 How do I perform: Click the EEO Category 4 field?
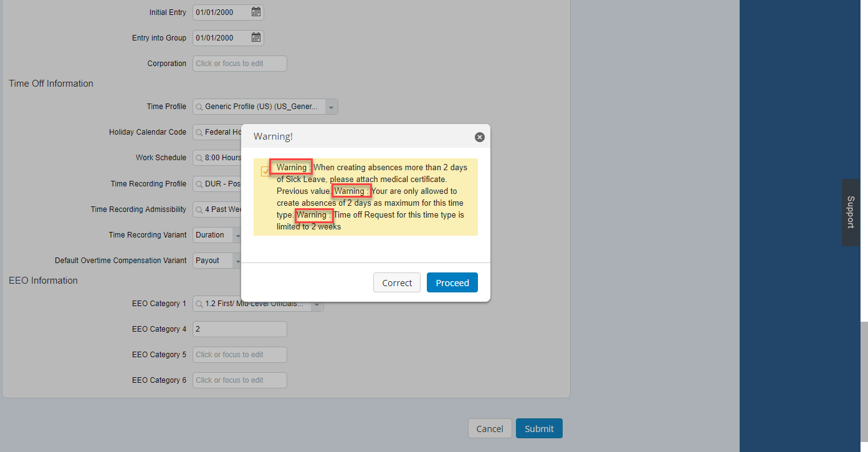240,329
